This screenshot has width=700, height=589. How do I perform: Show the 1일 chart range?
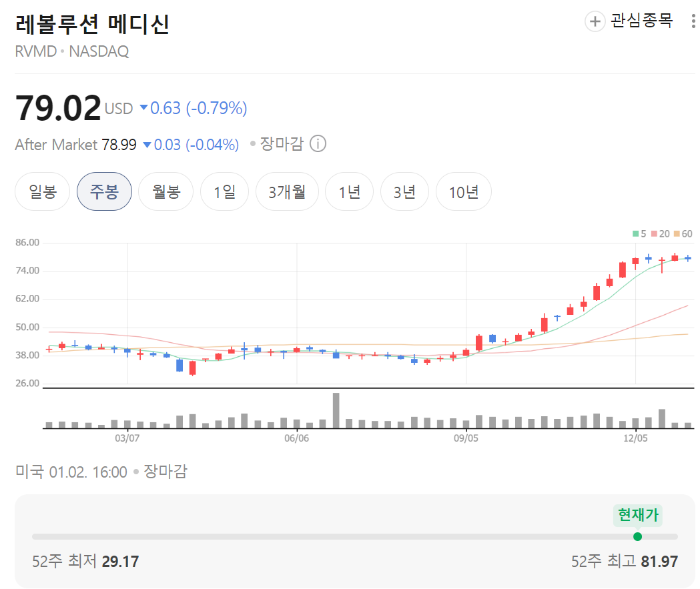pos(225,191)
